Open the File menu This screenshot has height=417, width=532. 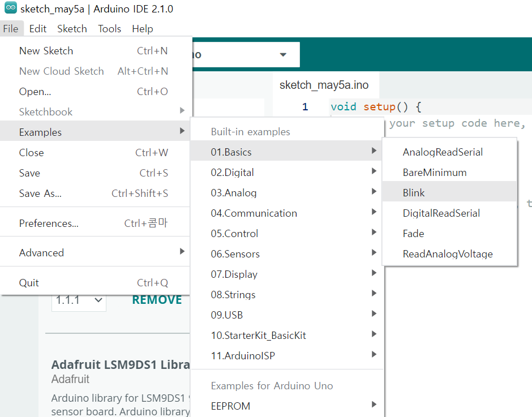[x=11, y=29]
